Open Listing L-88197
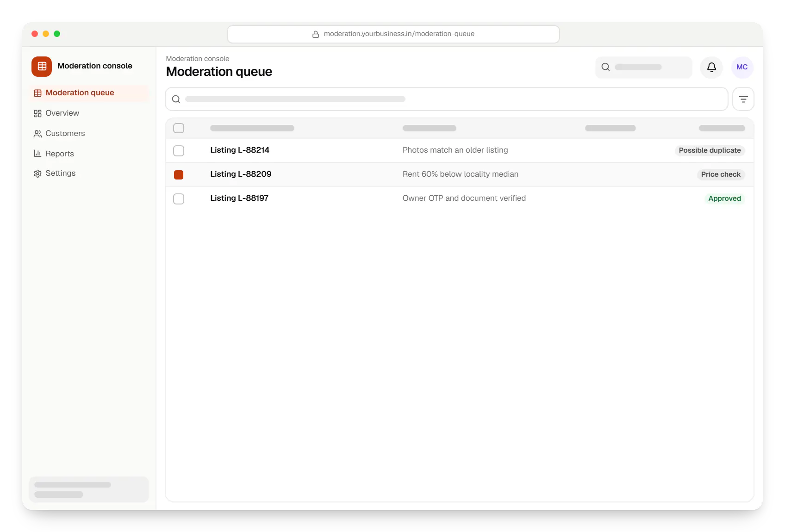Viewport: 785px width, 532px height. click(239, 198)
